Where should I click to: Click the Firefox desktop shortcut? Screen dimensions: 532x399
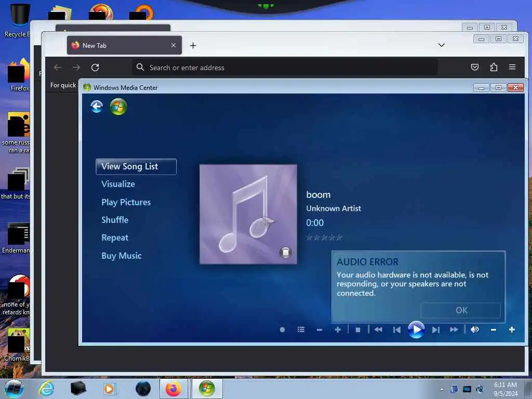click(19, 75)
